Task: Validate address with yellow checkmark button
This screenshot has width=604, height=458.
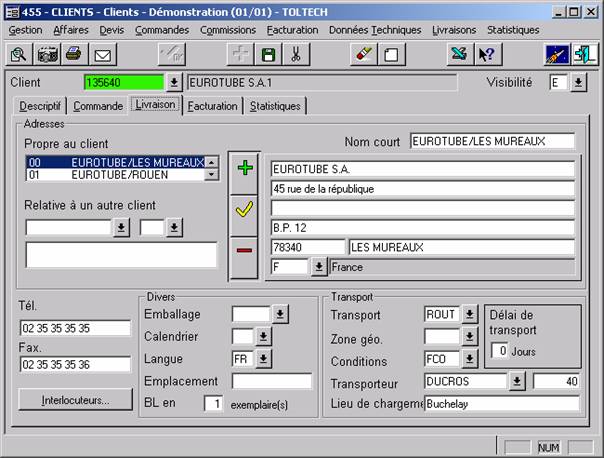Action: [x=244, y=215]
